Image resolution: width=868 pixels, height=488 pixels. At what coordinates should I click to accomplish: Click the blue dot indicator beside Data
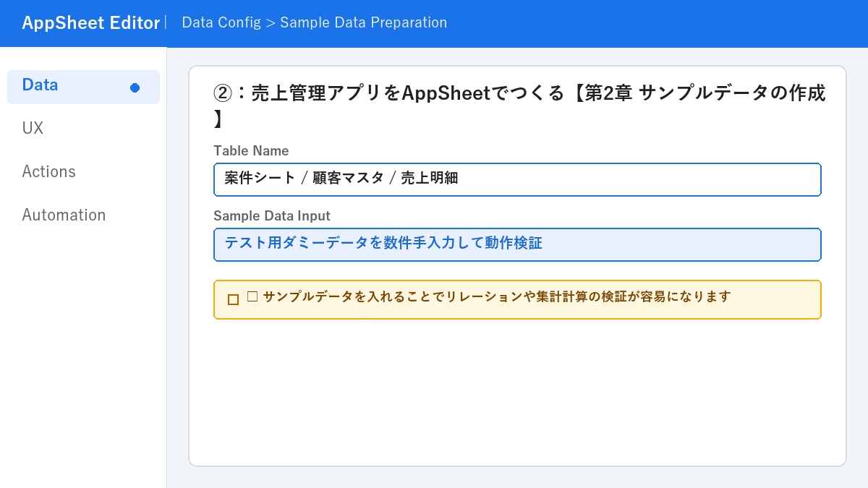coord(135,87)
